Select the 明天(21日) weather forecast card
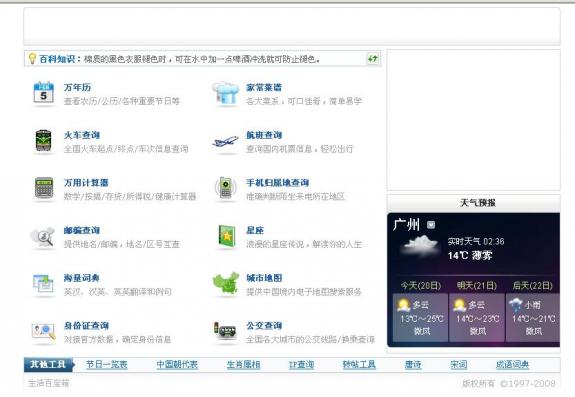Screen dimensions: 575x397 tap(477, 317)
